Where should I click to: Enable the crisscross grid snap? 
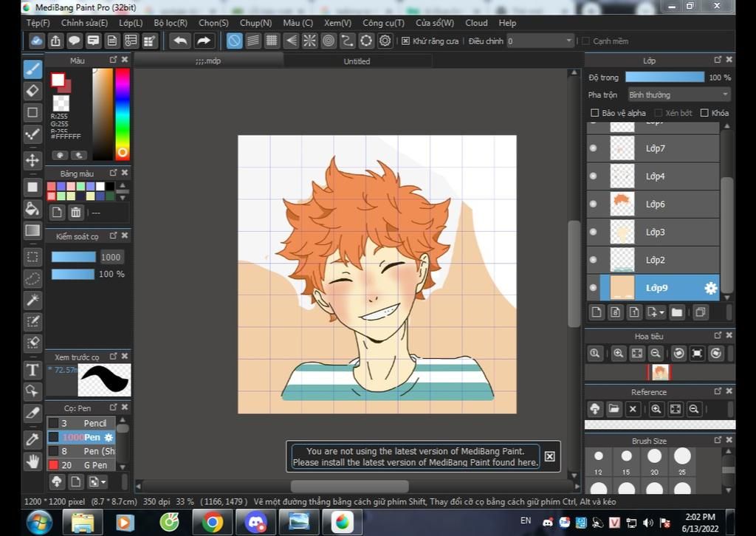coord(272,41)
